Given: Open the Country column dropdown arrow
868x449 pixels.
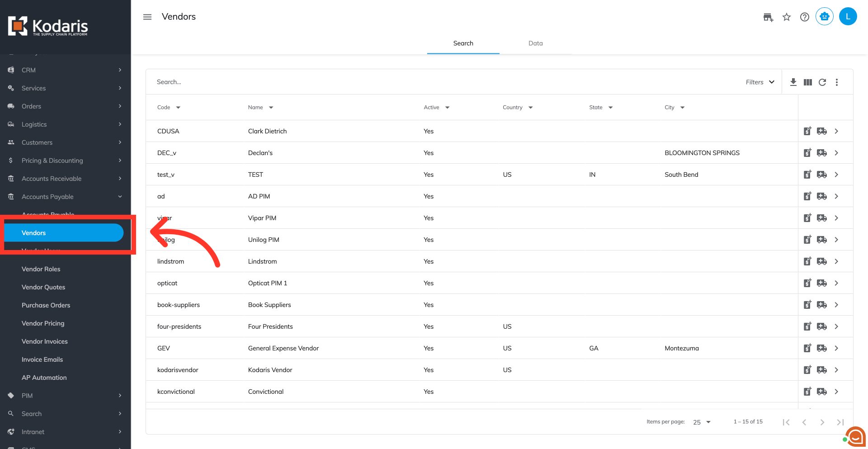Looking at the screenshot, I should [x=531, y=108].
